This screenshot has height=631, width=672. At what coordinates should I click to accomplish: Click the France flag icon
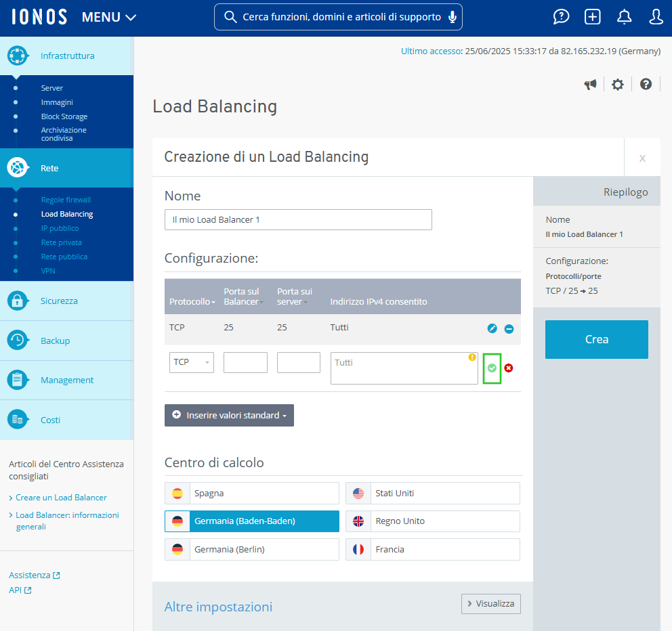[x=358, y=550]
